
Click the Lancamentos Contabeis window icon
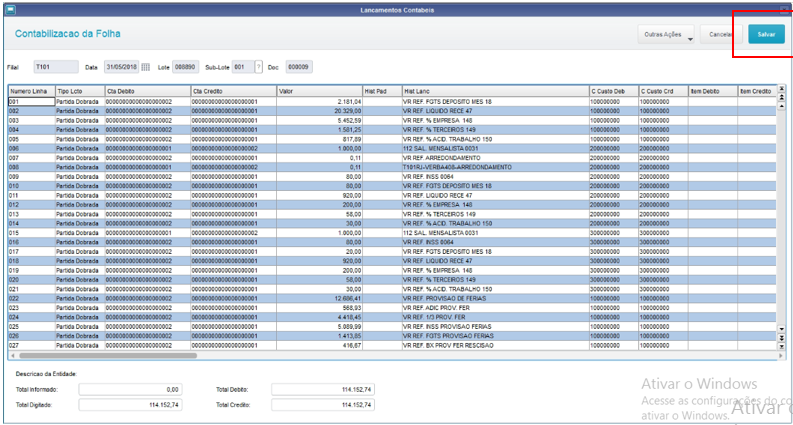(9, 10)
